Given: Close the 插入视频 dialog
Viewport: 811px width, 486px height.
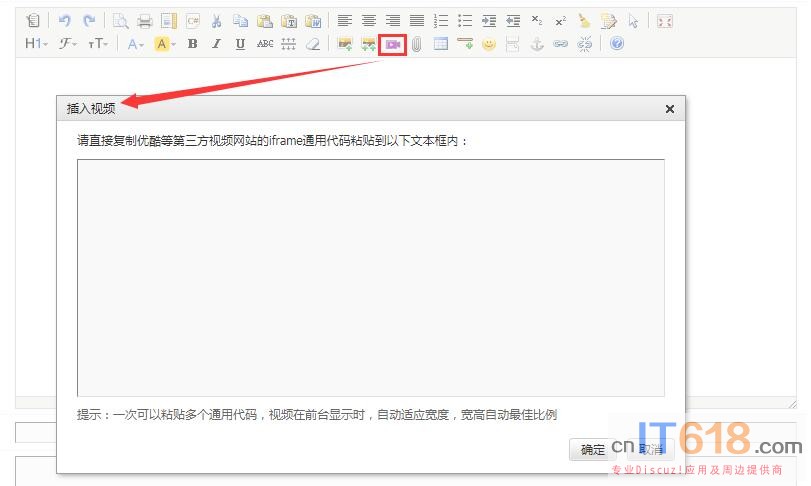Looking at the screenshot, I should (670, 109).
